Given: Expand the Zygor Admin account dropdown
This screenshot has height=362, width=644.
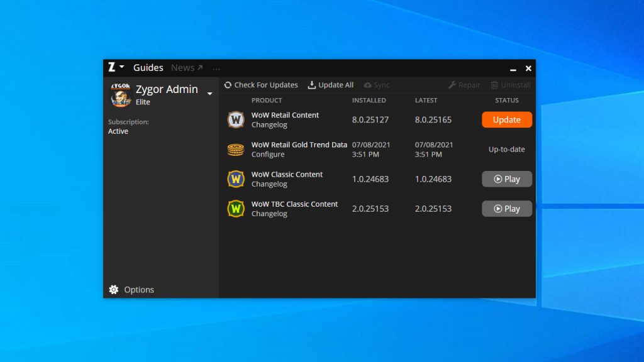Looking at the screenshot, I should click(209, 94).
